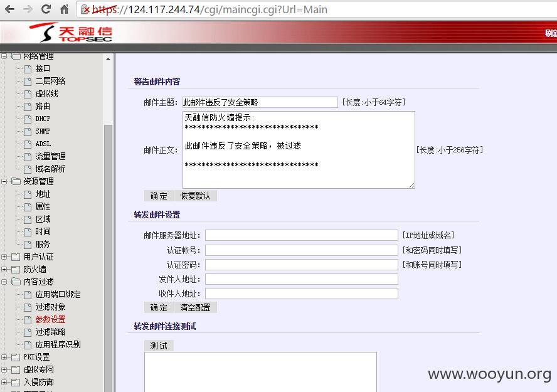
Task: Click the 收件人地址 input field
Action: [302, 294]
